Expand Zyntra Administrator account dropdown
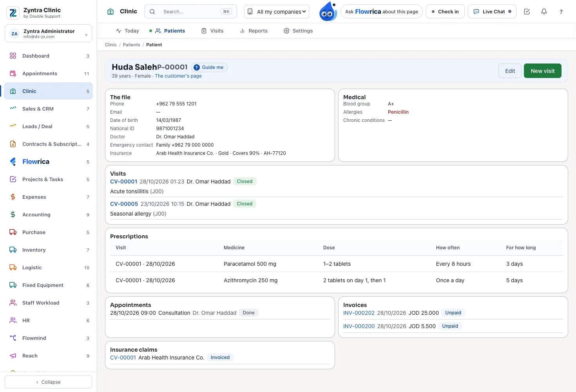The height and width of the screenshot is (392, 576). (48, 34)
